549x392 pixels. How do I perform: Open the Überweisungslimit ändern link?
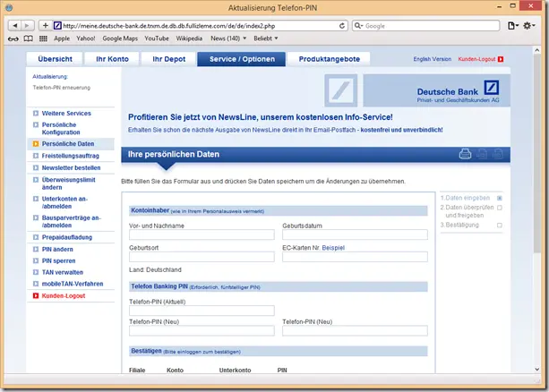click(69, 183)
